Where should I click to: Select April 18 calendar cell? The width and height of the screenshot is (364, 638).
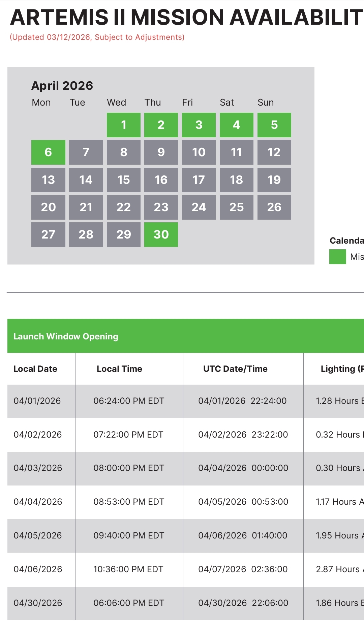pyautogui.click(x=237, y=180)
